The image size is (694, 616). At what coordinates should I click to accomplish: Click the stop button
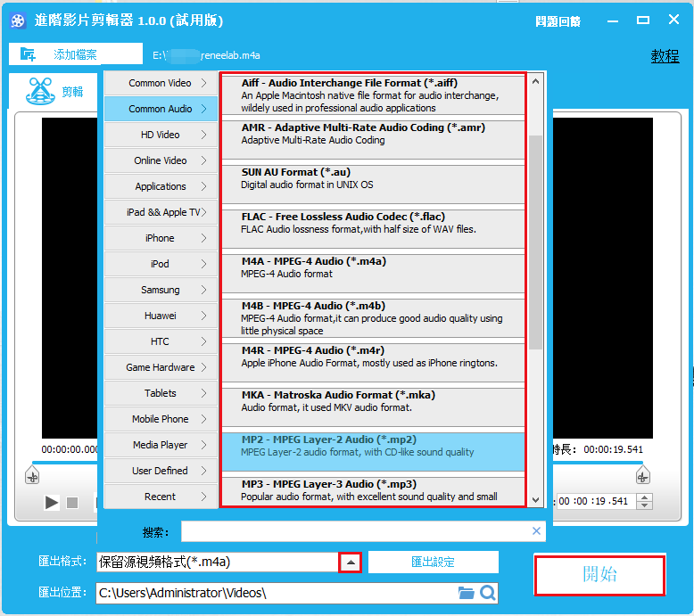tap(72, 503)
